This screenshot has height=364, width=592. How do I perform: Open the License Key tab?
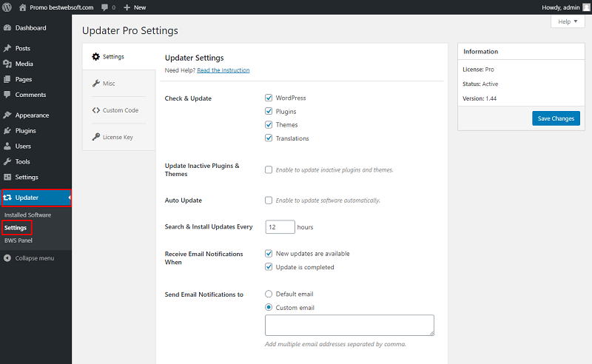[x=119, y=137]
